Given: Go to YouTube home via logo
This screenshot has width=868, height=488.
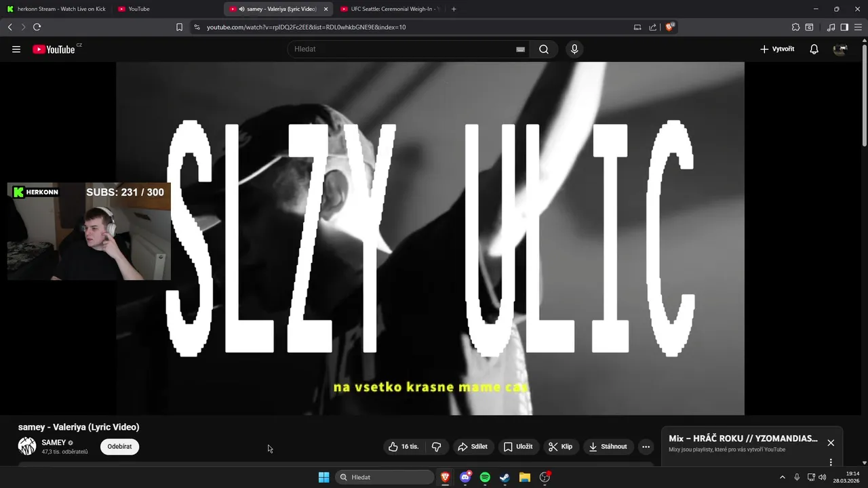Looking at the screenshot, I should [x=54, y=49].
